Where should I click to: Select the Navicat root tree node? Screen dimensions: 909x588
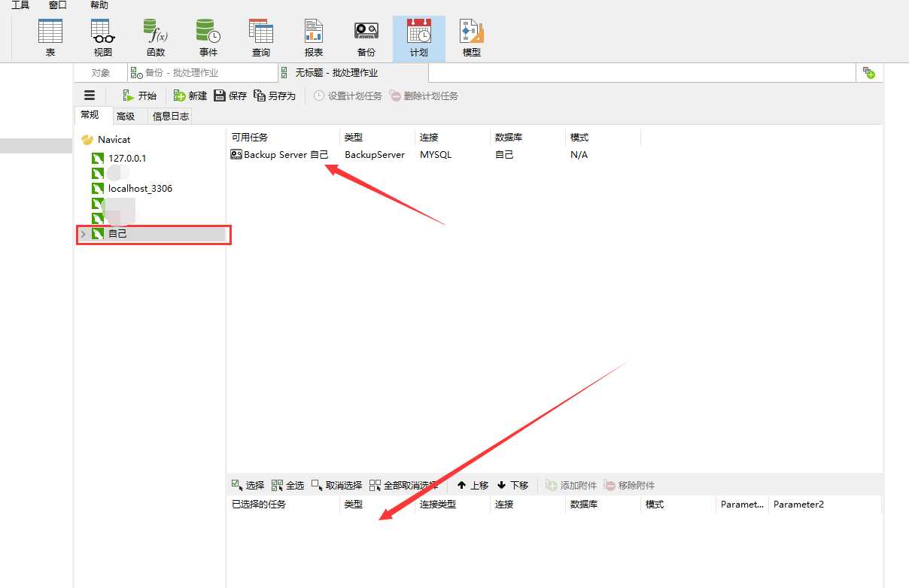pos(106,140)
